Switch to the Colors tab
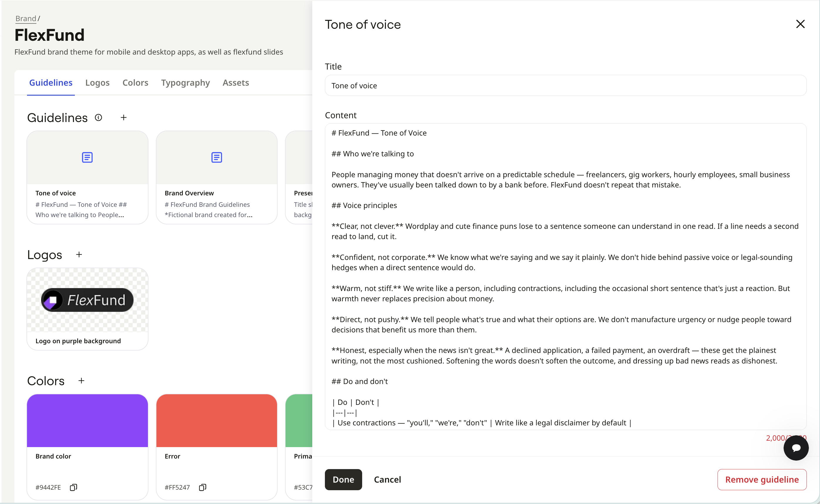The height and width of the screenshot is (504, 820). click(135, 83)
